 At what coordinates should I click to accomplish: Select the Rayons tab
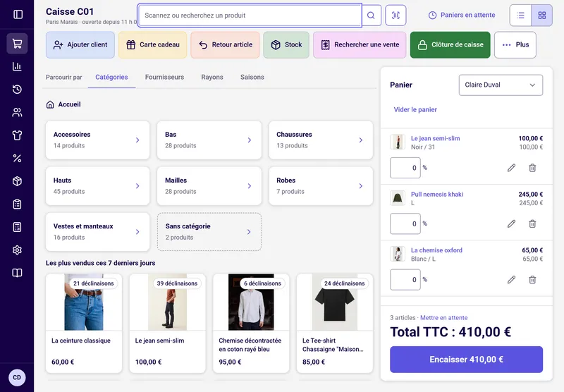pyautogui.click(x=212, y=78)
